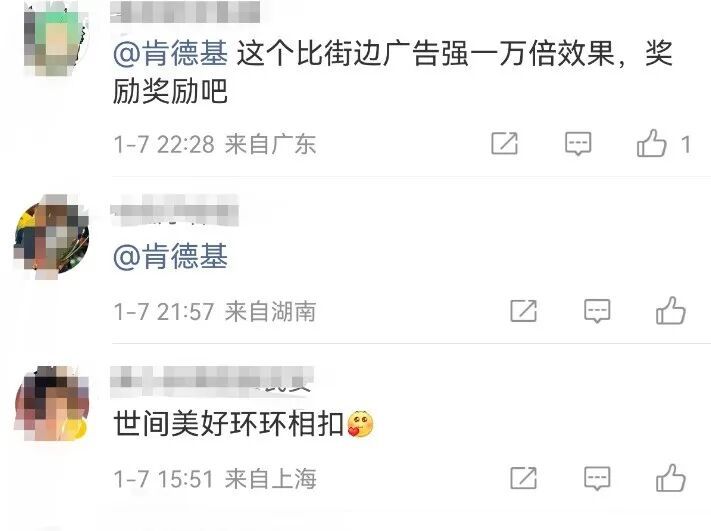Repost the 15:51 Shanghai comment
The height and width of the screenshot is (531, 711).
coord(523,478)
